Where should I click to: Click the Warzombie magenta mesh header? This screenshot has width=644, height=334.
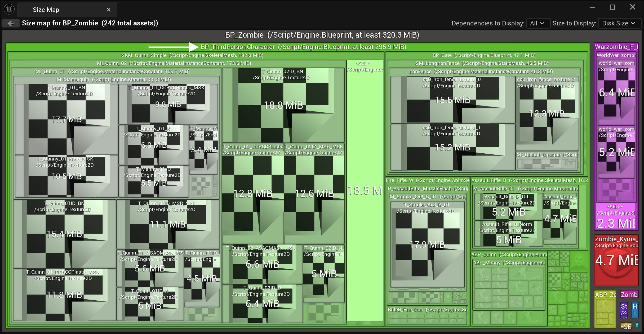click(x=616, y=47)
